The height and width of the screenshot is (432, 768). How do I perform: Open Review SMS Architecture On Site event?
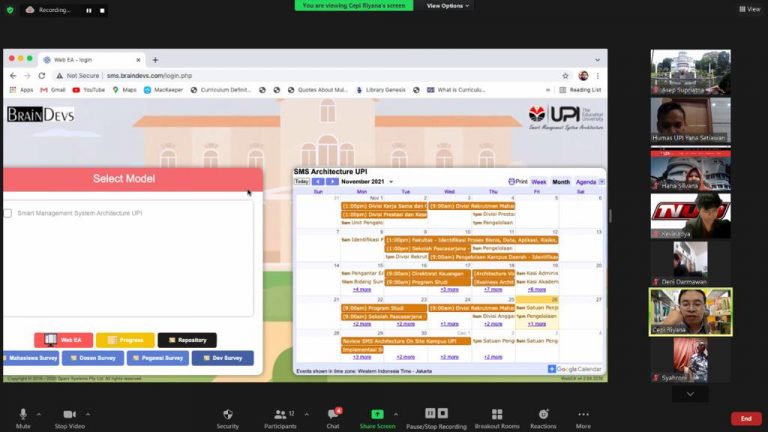coord(406,341)
